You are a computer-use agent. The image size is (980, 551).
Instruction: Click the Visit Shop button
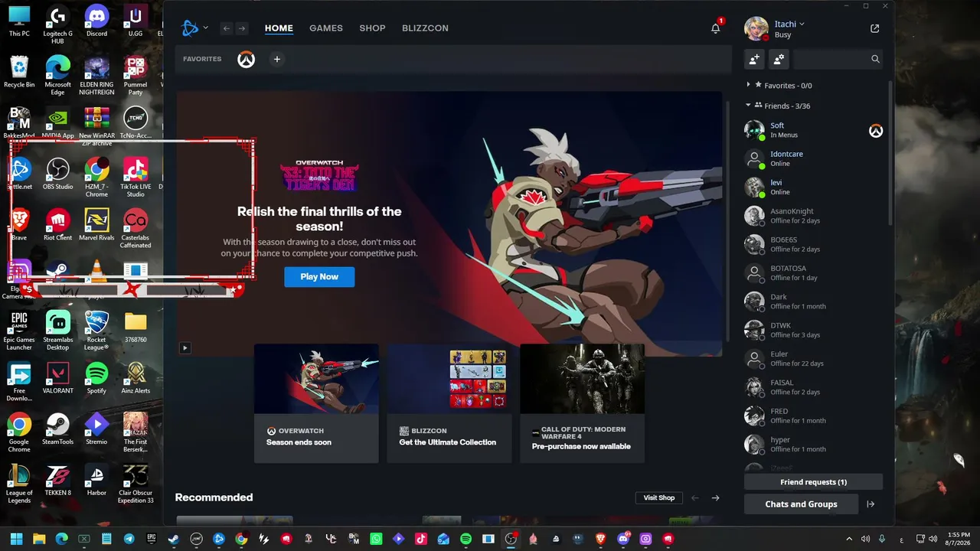(659, 497)
